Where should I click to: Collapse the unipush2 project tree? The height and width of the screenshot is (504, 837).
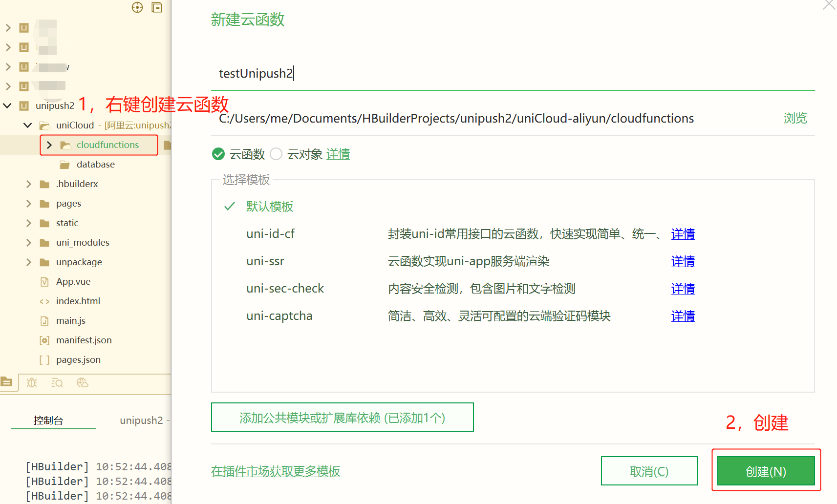pyautogui.click(x=7, y=105)
